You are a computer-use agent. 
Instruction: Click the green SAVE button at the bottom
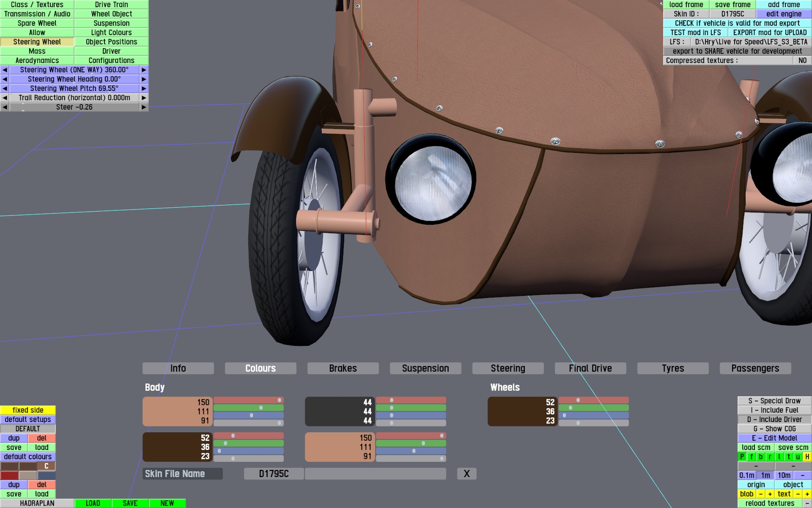pyautogui.click(x=130, y=503)
